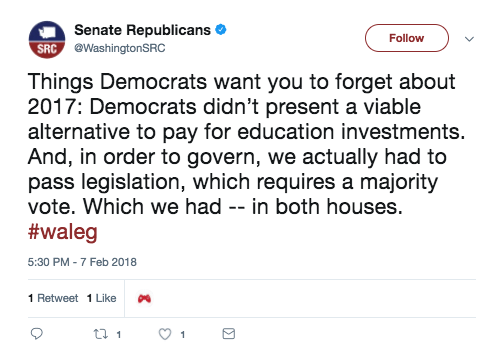Open the Senate Republicans display name
Image resolution: width=497 pixels, height=360 pixels.
tap(143, 30)
